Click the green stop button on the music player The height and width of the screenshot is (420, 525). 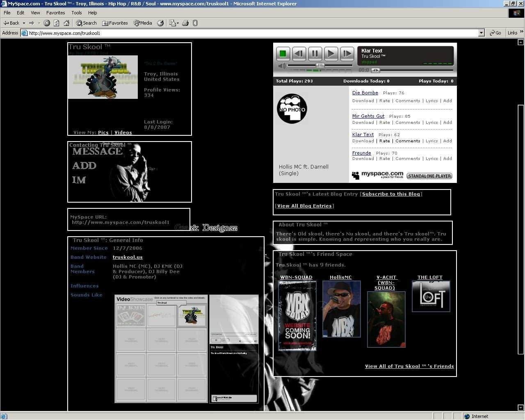click(x=283, y=53)
